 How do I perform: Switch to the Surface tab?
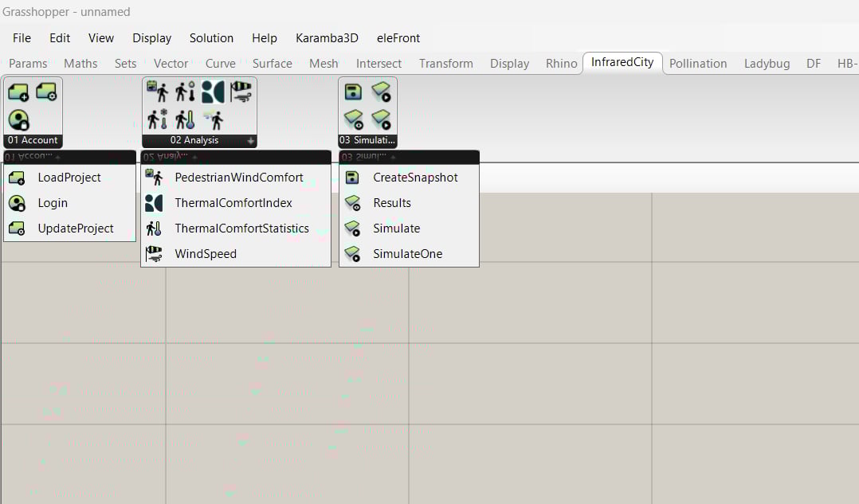[273, 64]
